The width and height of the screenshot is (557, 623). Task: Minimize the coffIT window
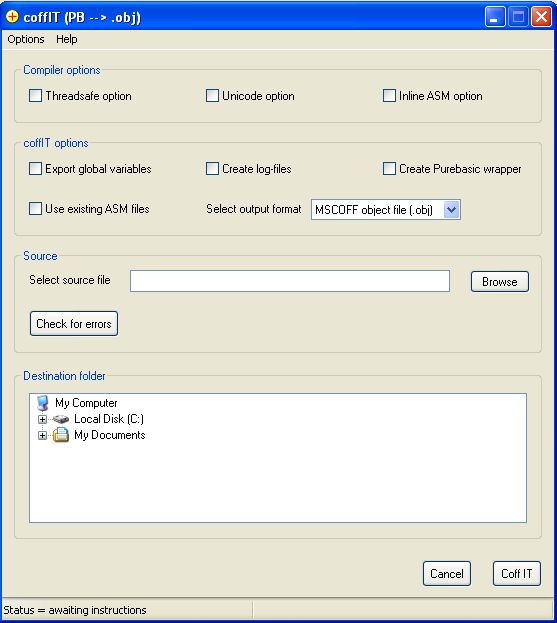coord(495,17)
